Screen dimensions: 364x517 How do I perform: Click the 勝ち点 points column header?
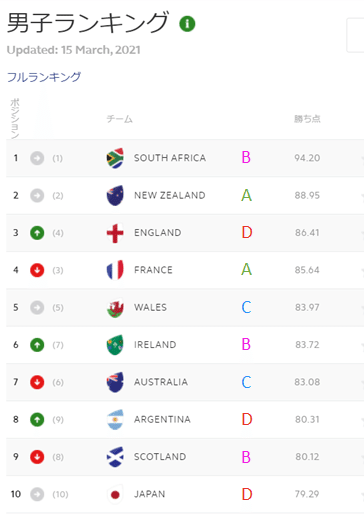click(307, 119)
